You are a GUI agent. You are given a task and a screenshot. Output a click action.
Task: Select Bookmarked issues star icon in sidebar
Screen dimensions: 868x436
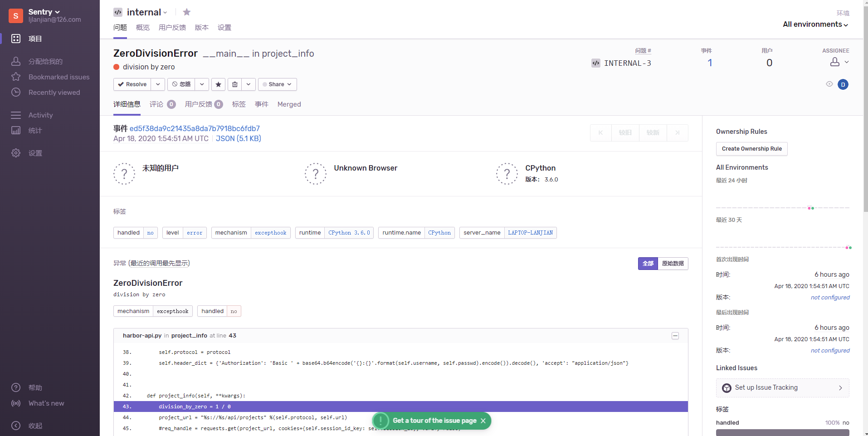16,77
